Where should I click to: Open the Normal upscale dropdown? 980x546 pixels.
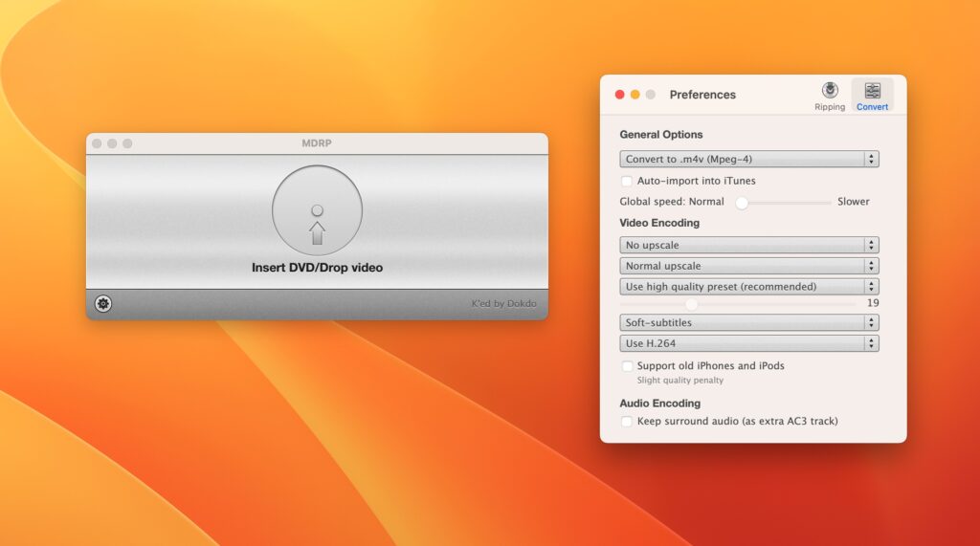pos(749,266)
